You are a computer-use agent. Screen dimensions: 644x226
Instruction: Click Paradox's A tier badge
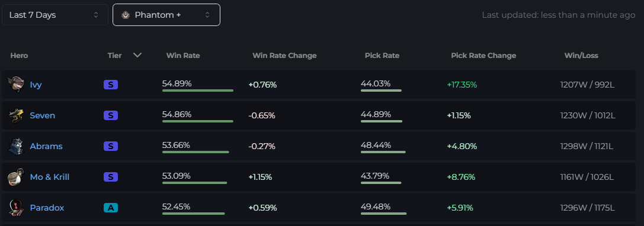(x=111, y=208)
